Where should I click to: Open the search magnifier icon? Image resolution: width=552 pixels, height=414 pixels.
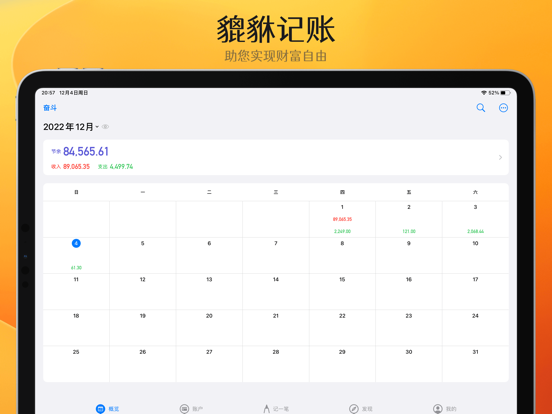(x=481, y=108)
